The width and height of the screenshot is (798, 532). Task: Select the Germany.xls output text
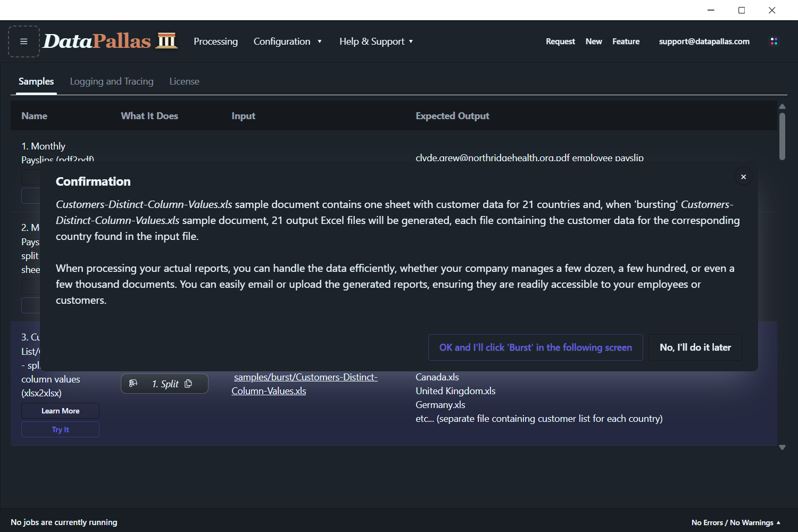[440, 405]
